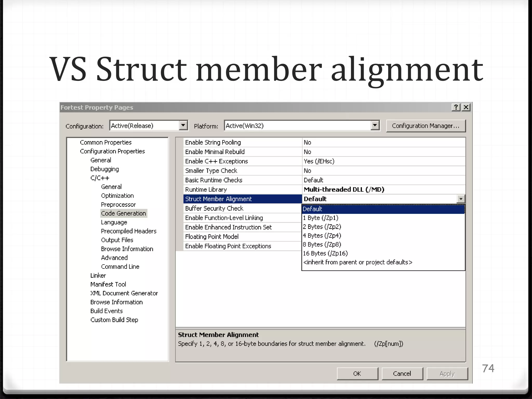This screenshot has width=532, height=399.
Task: Select Configuration Properties tree node
Action: coord(112,151)
